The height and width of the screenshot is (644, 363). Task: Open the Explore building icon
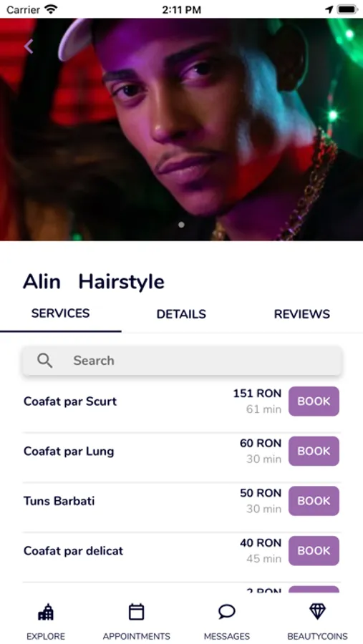click(46, 612)
